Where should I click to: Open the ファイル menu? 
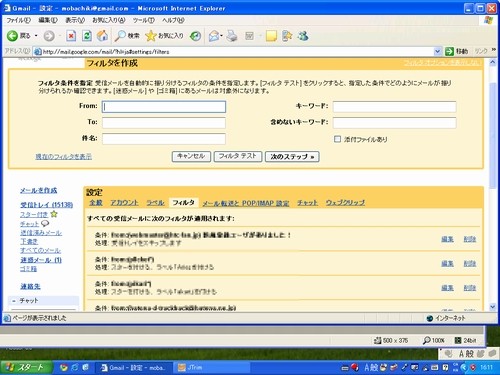[18, 20]
